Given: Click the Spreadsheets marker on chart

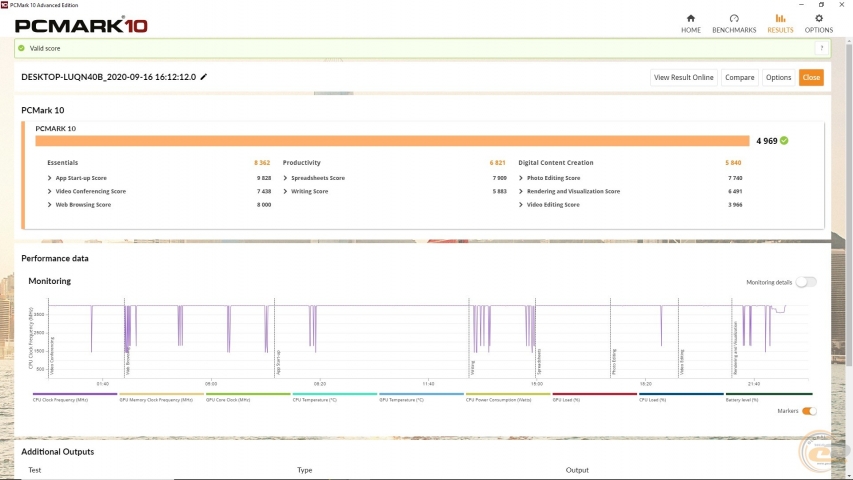Looking at the screenshot, I should [x=539, y=361].
